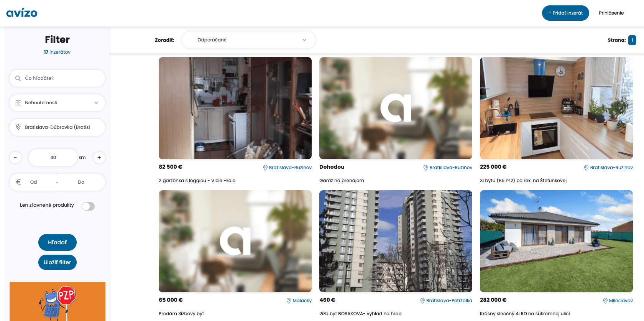Click the euro icon in the price range

tap(18, 182)
